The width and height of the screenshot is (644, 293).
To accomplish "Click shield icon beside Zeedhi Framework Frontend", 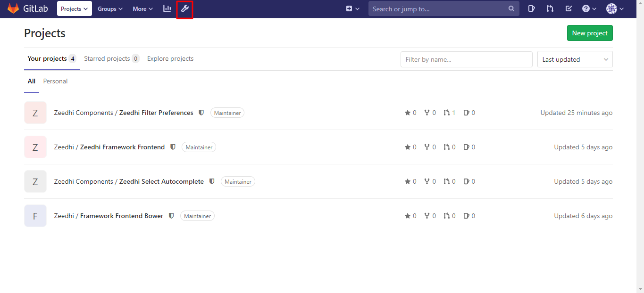I will point(173,147).
